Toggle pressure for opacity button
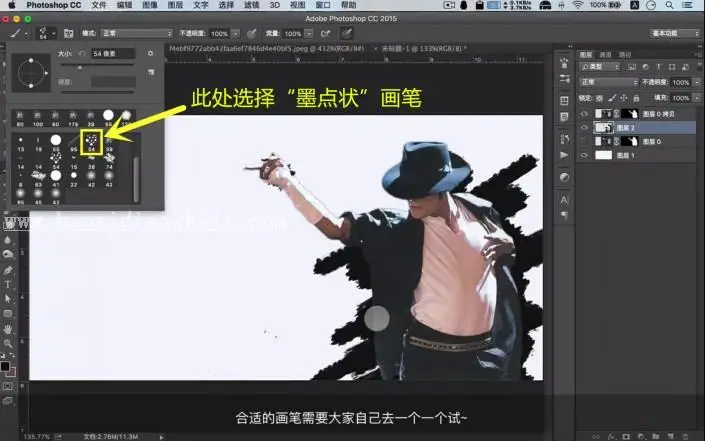Image resolution: width=705 pixels, height=441 pixels. pos(252,34)
